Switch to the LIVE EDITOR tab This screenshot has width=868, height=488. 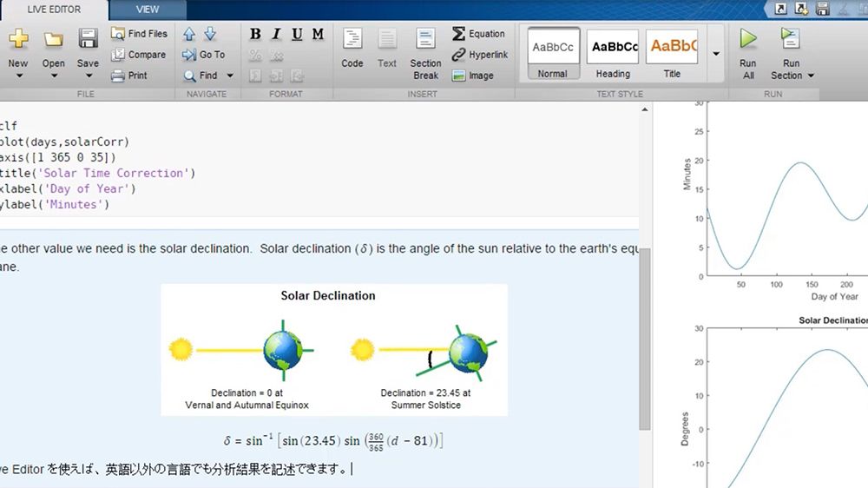pyautogui.click(x=54, y=10)
